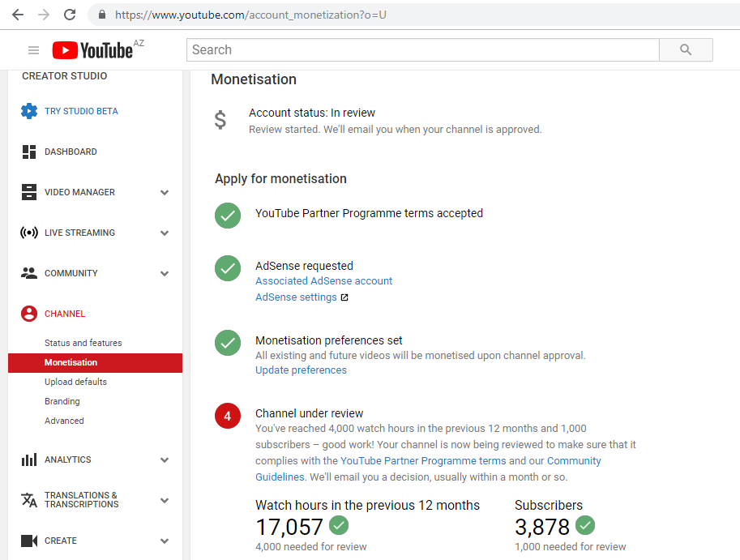Click inside the Search field
This screenshot has width=740, height=560.
pos(423,49)
